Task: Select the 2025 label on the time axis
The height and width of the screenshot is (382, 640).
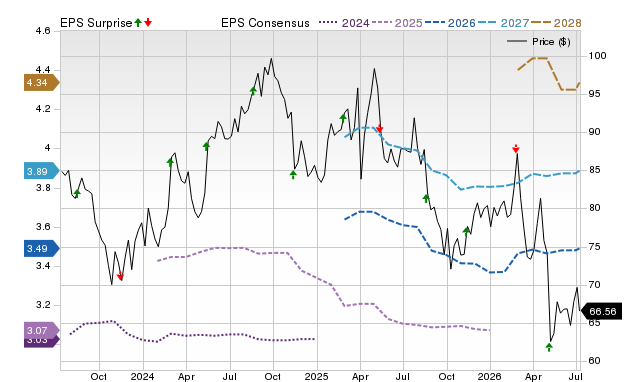Action: pyautogui.click(x=316, y=376)
